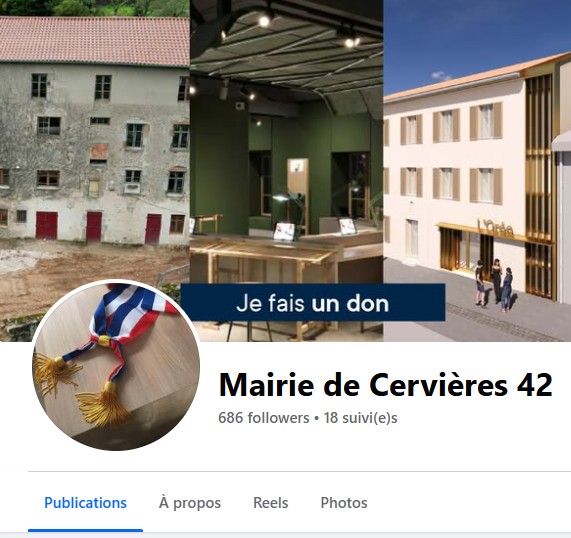Switch to the À propos tab
This screenshot has width=571, height=538.
pos(190,503)
